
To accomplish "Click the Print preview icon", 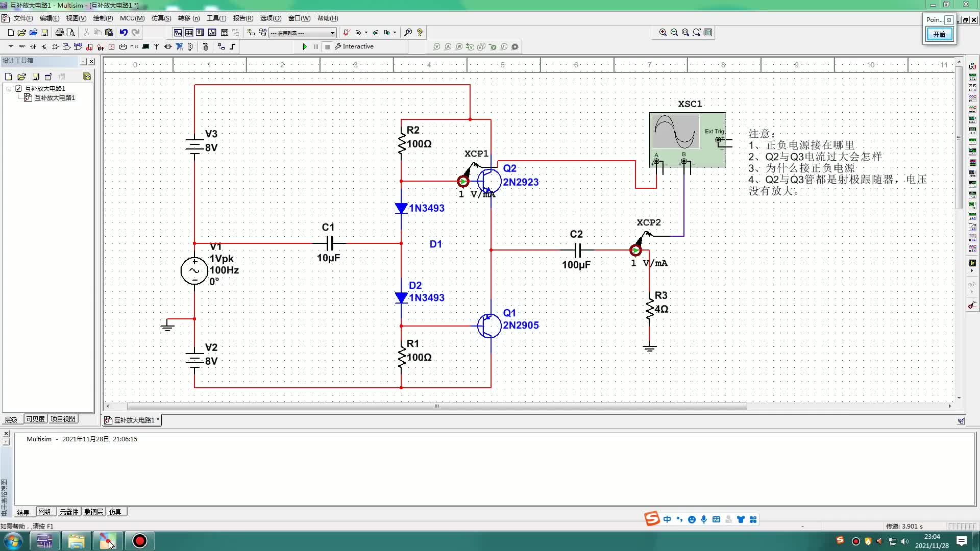I will point(71,32).
